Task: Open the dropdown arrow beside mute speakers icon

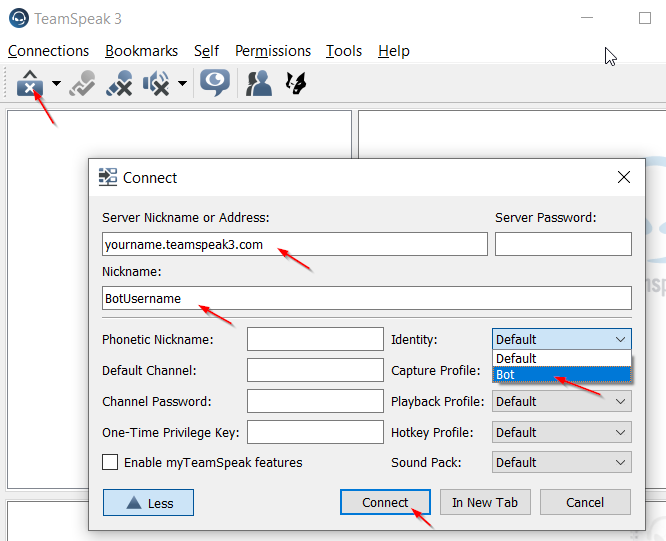Action: 182,83
